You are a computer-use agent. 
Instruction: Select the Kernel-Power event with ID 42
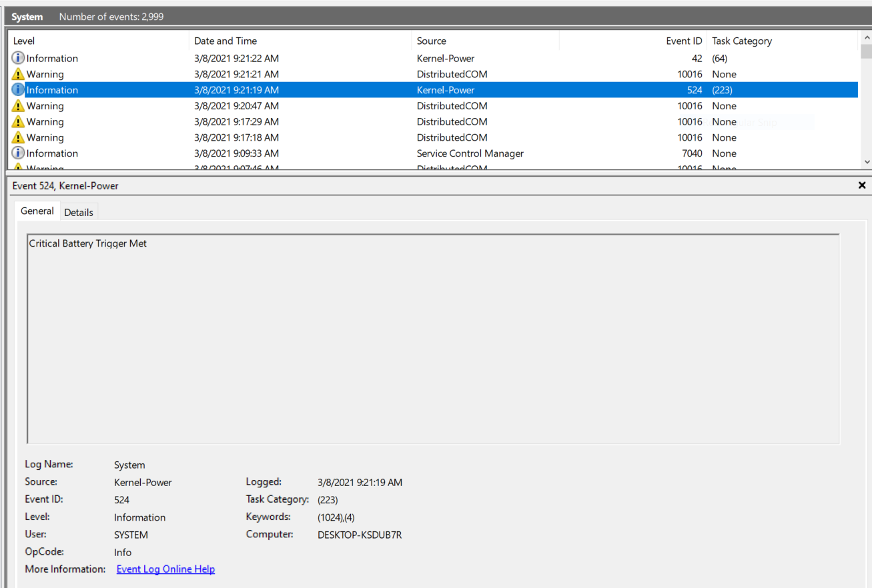[x=434, y=58]
